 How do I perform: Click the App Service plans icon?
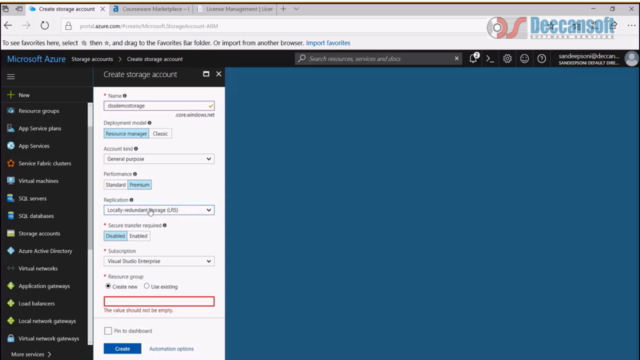coord(11,128)
